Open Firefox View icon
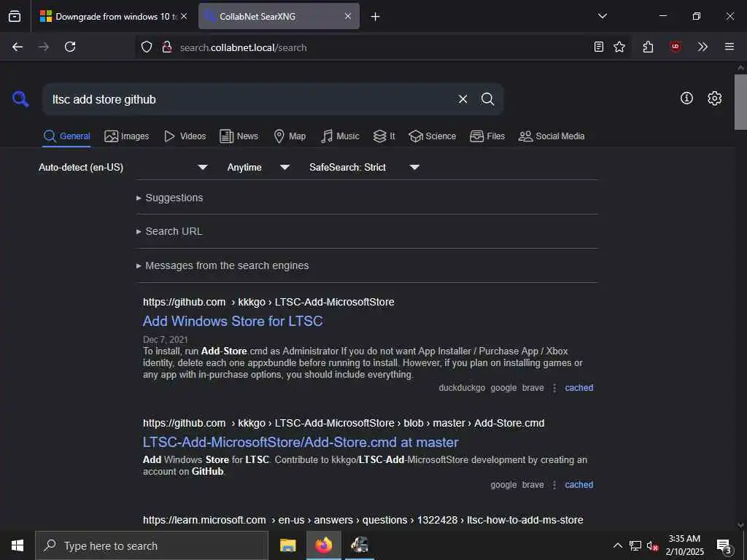This screenshot has width=747, height=560. [15, 16]
